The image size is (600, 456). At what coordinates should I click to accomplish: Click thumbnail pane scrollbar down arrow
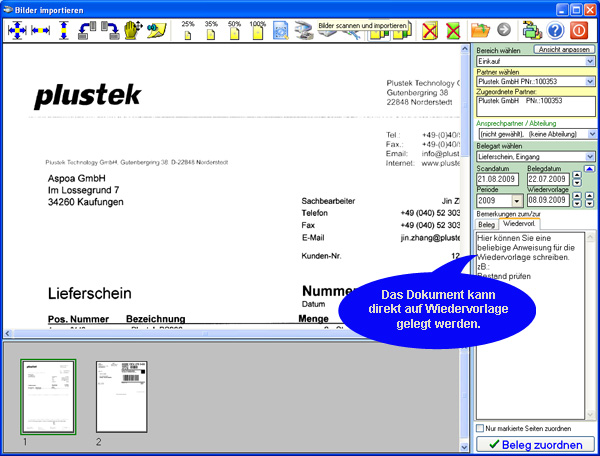tap(464, 447)
